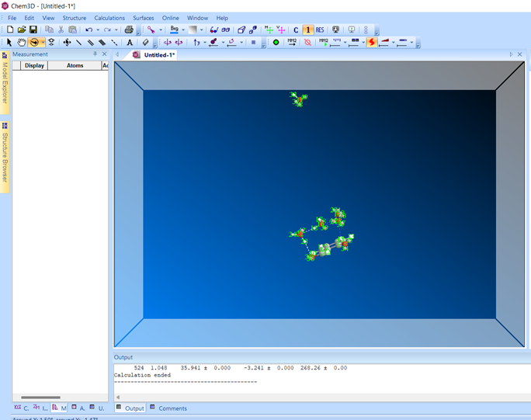This screenshot has width=531, height=420.
Task: Toggle serial numbers with 1 button
Action: [x=308, y=30]
